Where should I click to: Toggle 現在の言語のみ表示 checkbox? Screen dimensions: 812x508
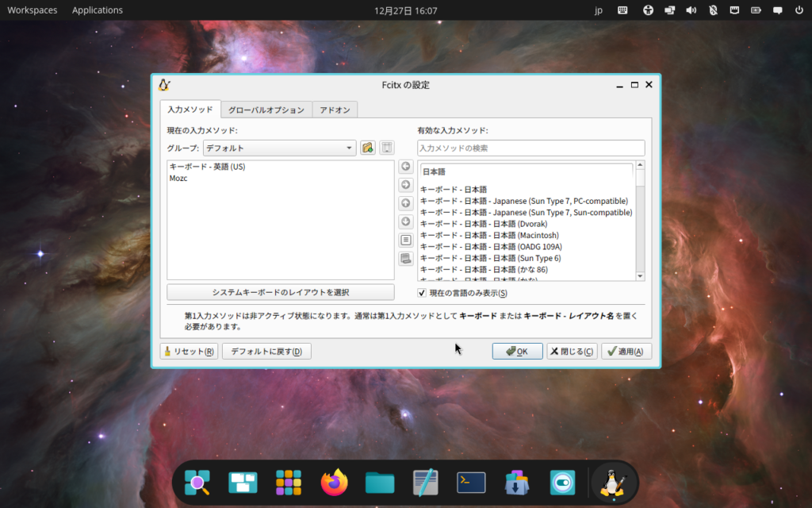[423, 293]
